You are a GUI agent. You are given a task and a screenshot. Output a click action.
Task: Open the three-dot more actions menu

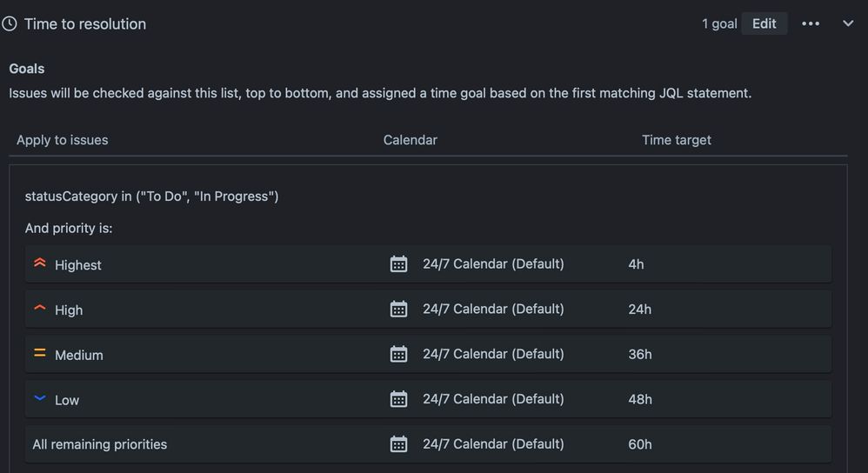[811, 23]
